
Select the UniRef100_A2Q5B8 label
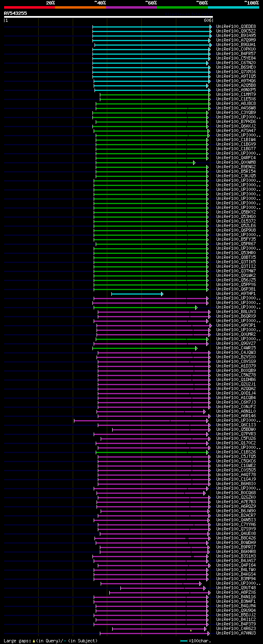coord(236,85)
